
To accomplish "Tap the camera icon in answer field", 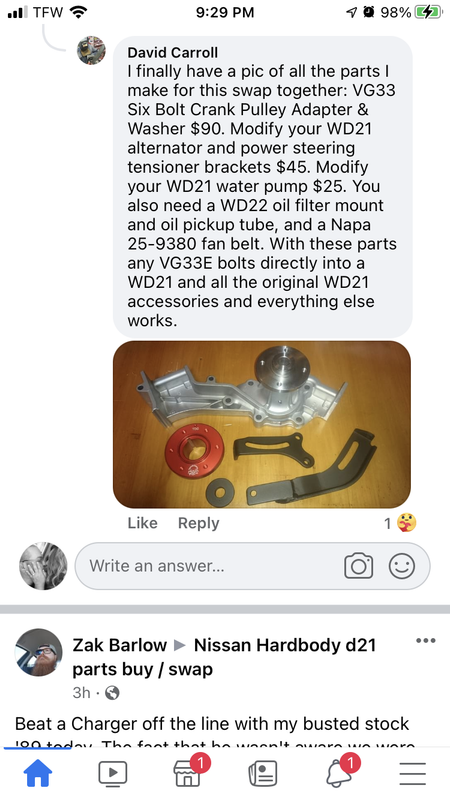I will pyautogui.click(x=359, y=566).
